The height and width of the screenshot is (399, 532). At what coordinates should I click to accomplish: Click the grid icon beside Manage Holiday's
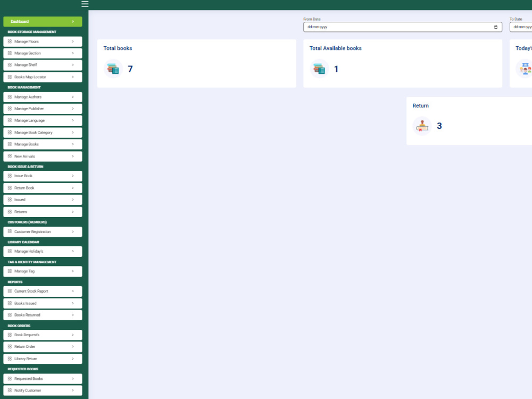click(10, 251)
